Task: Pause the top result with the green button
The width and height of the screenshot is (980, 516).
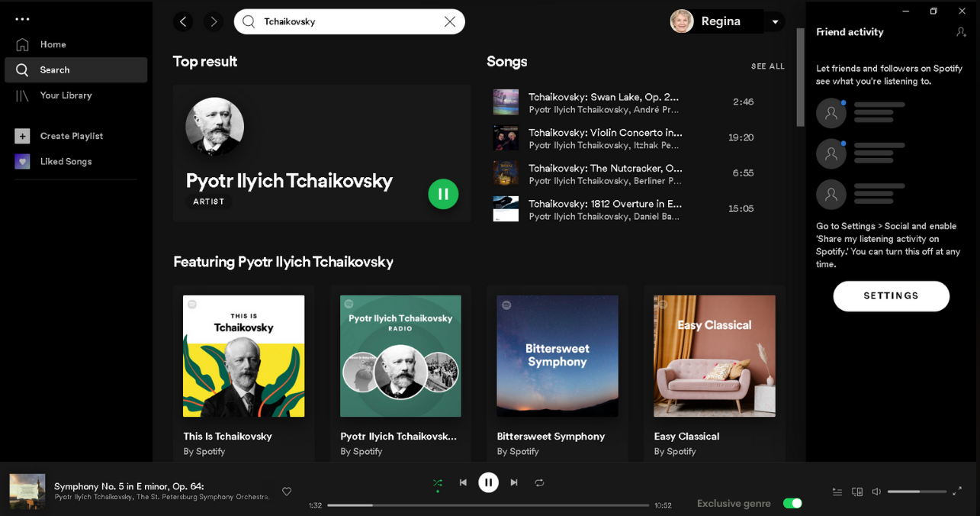Action: pos(443,194)
